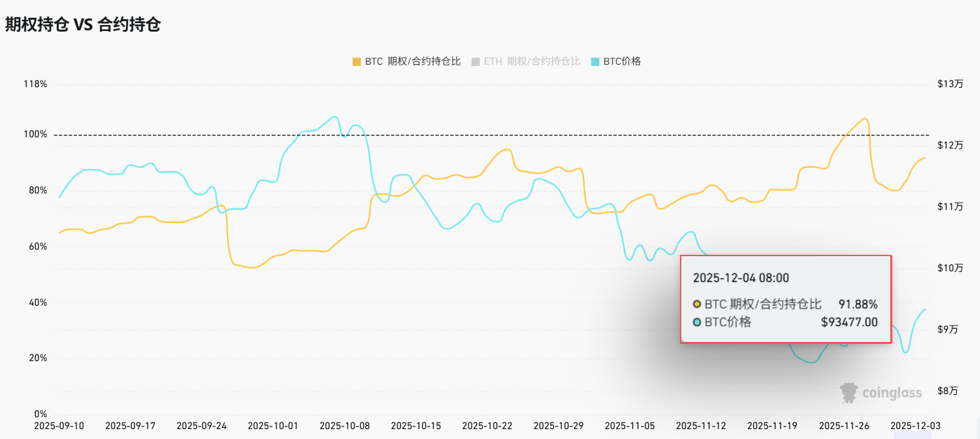Click the cyan BTC价格 legend swatch
980x439 pixels.
[596, 61]
